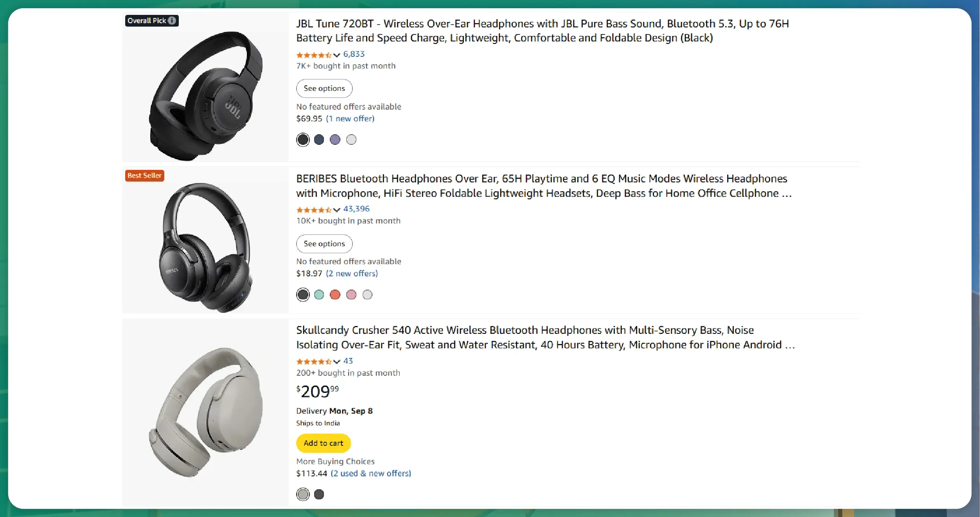Click the Best Seller badge
The width and height of the screenshot is (980, 517).
coord(144,175)
